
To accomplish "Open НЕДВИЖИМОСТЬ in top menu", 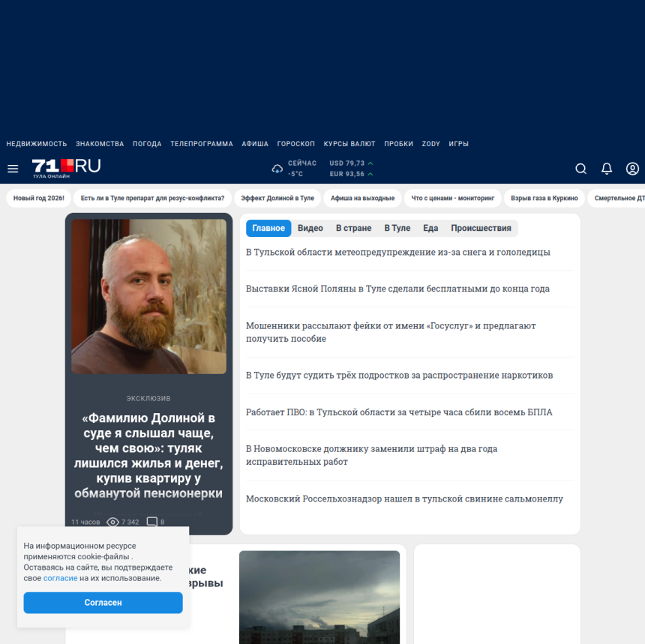I will (x=37, y=144).
